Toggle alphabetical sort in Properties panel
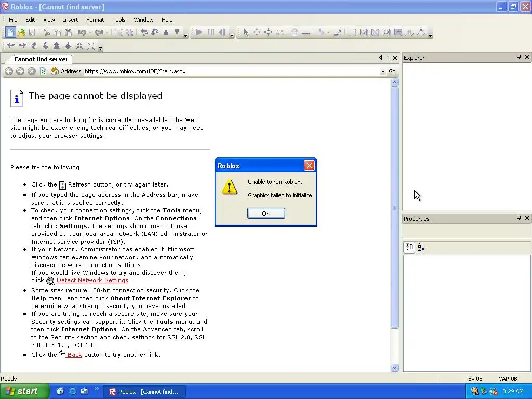This screenshot has height=399, width=532. tap(421, 247)
